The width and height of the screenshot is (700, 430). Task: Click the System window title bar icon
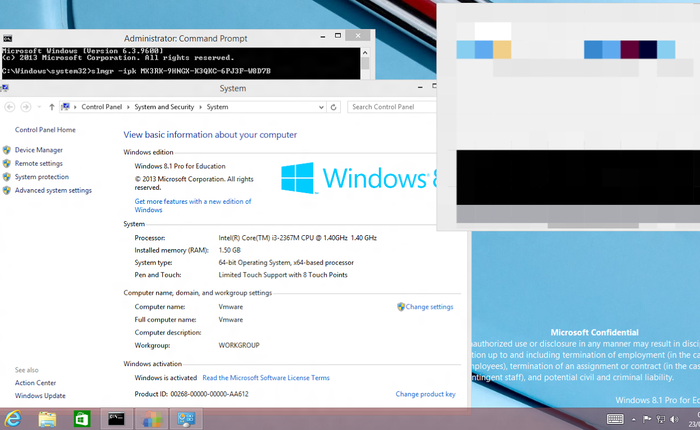pyautogui.click(x=5, y=88)
